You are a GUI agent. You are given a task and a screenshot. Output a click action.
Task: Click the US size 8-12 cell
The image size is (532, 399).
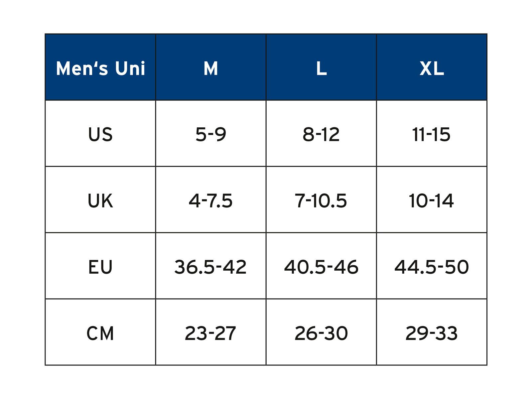pyautogui.click(x=321, y=134)
